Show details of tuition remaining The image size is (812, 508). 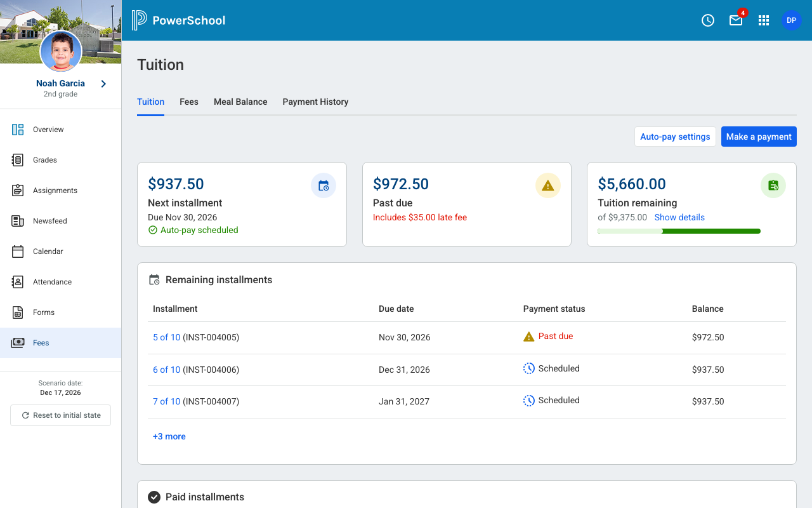coord(679,217)
